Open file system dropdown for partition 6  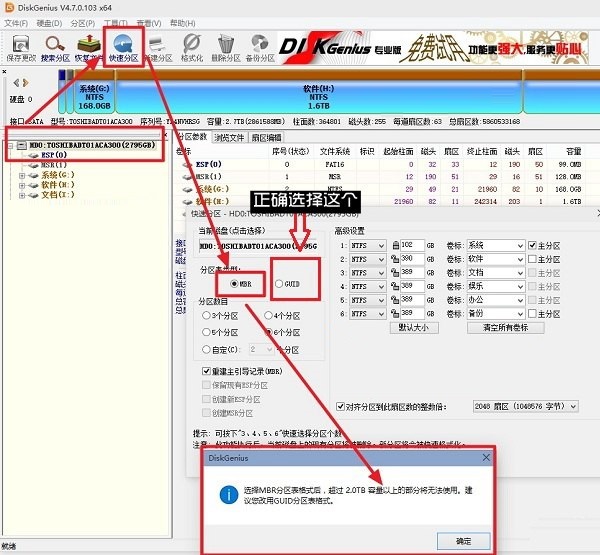pyautogui.click(x=368, y=313)
